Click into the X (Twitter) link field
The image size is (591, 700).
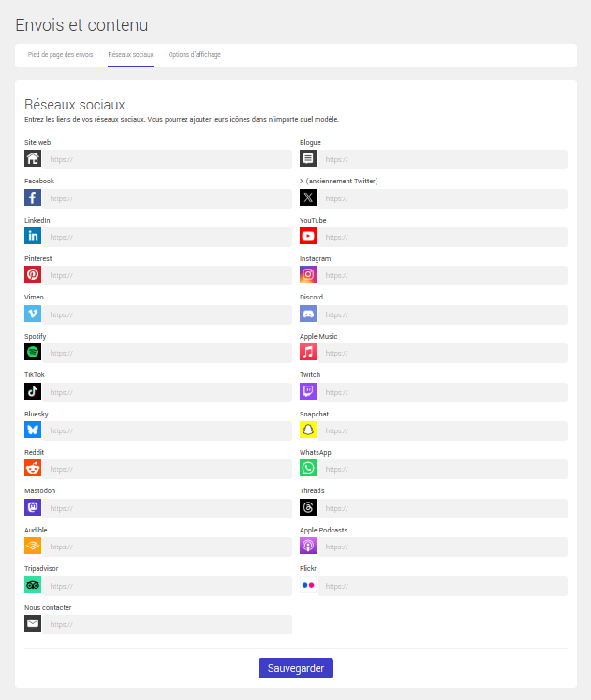tap(442, 198)
